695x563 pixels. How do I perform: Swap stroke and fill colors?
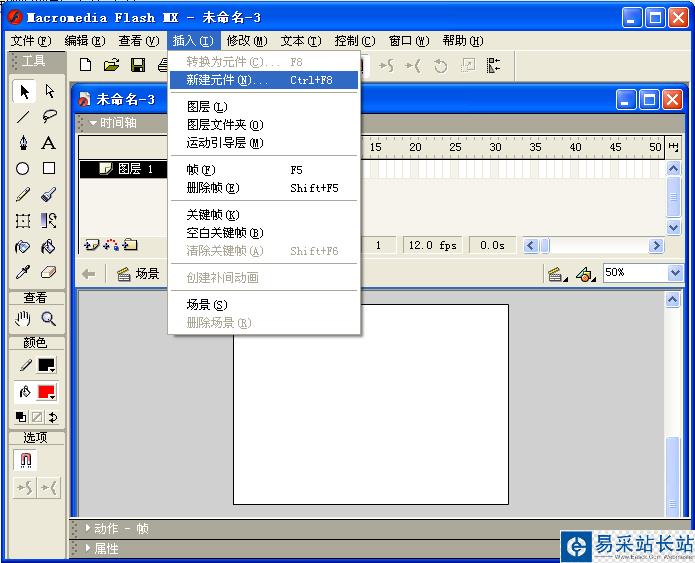[53, 417]
